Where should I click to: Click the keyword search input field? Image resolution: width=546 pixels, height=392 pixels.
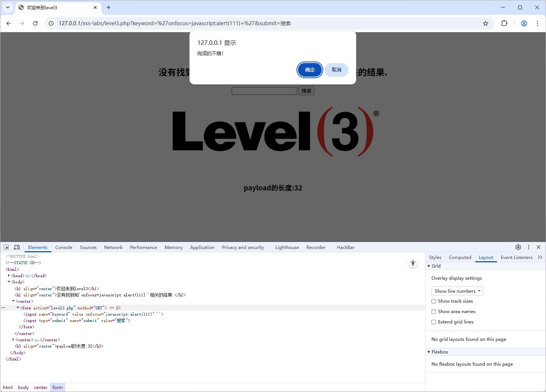[264, 91]
